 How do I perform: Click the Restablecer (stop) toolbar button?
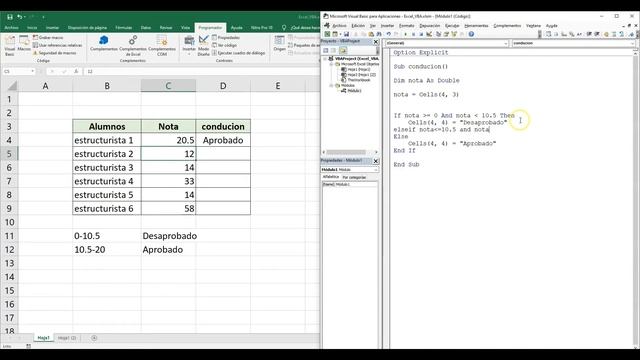(421, 34)
